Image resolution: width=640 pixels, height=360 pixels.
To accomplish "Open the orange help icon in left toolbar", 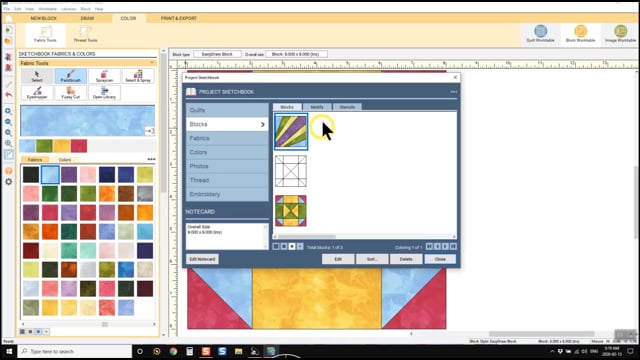I will coord(9,171).
